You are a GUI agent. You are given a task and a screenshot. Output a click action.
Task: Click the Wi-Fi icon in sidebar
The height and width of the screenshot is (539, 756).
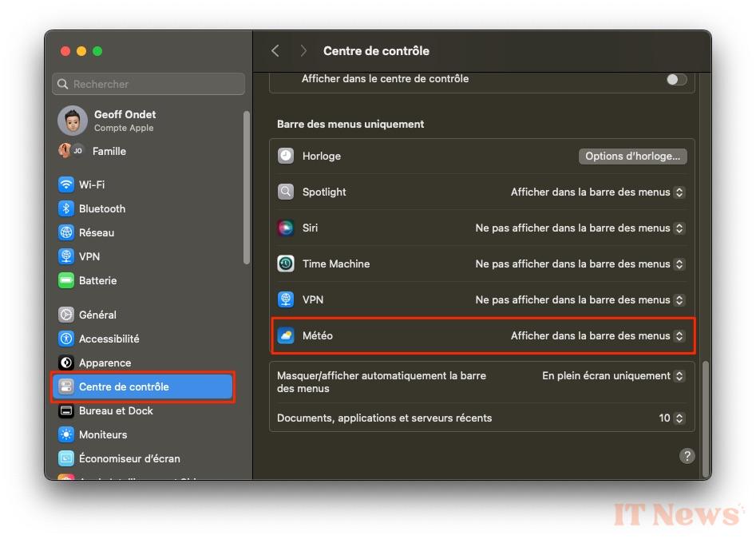(66, 184)
